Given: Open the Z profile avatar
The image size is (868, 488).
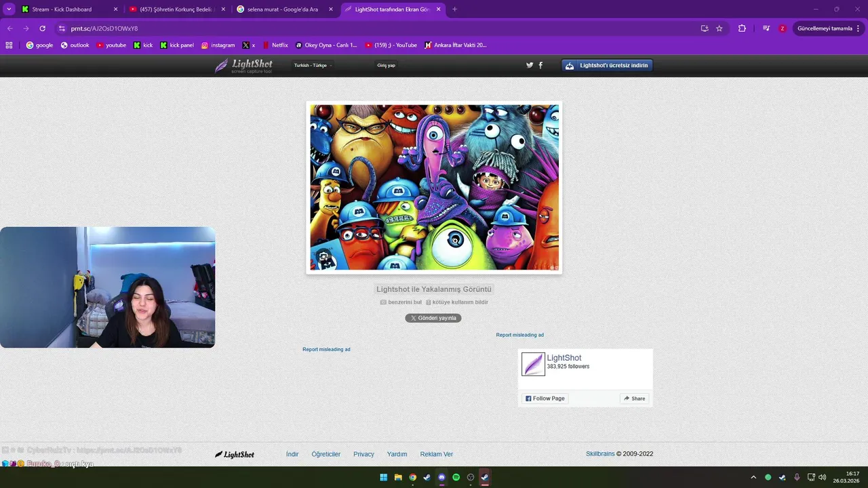Looking at the screenshot, I should [783, 28].
